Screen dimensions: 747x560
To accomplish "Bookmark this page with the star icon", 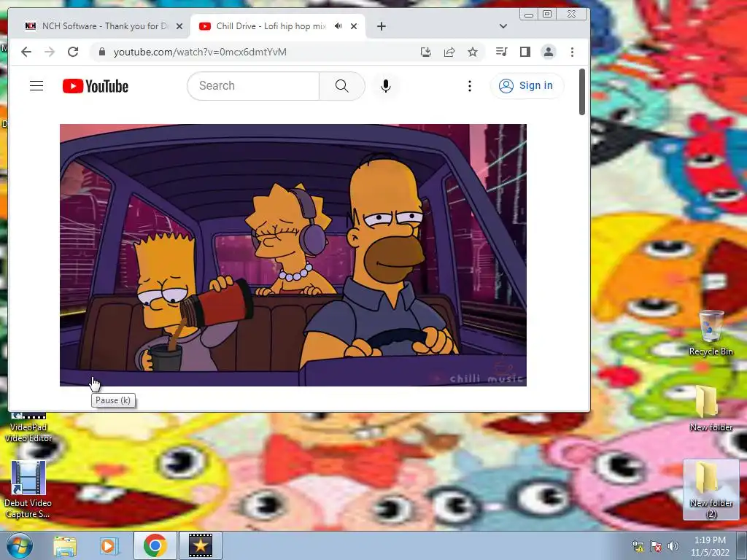I will (473, 52).
